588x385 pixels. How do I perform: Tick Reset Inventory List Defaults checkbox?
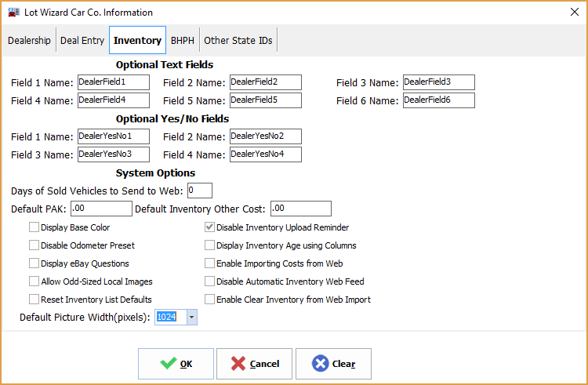34,300
